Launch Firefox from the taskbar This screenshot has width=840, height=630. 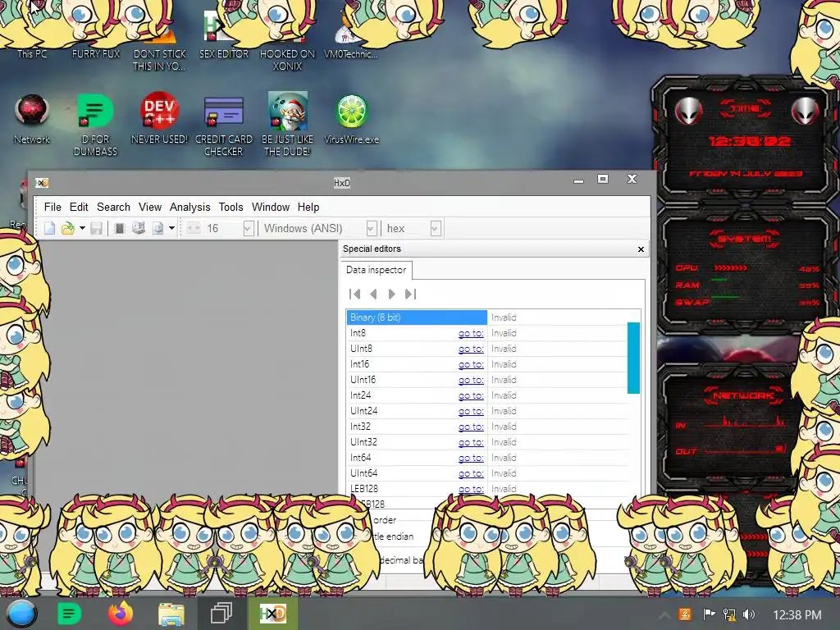click(121, 614)
